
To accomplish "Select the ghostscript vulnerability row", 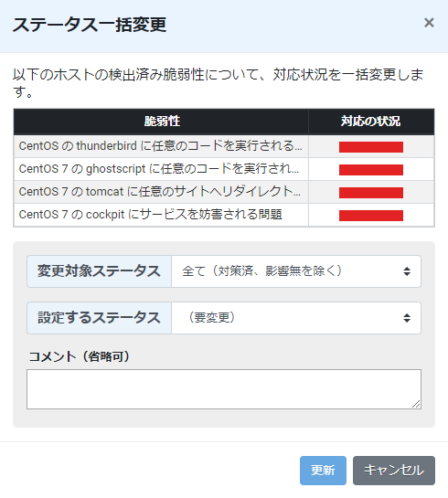I will point(224,169).
